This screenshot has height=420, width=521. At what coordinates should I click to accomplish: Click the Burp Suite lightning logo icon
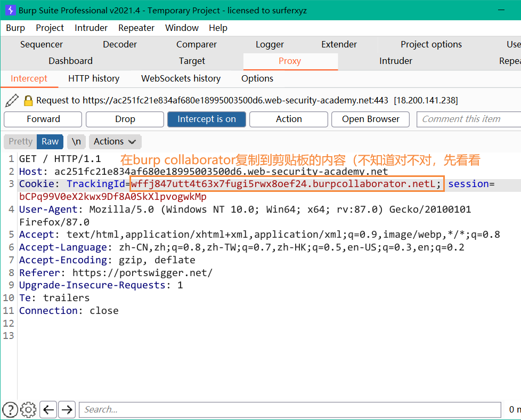click(10, 10)
